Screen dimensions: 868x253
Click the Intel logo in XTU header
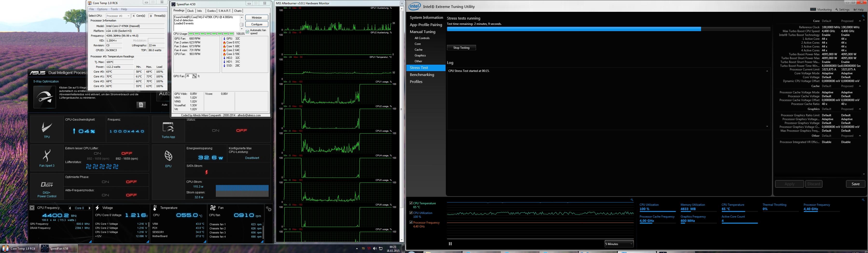click(415, 7)
